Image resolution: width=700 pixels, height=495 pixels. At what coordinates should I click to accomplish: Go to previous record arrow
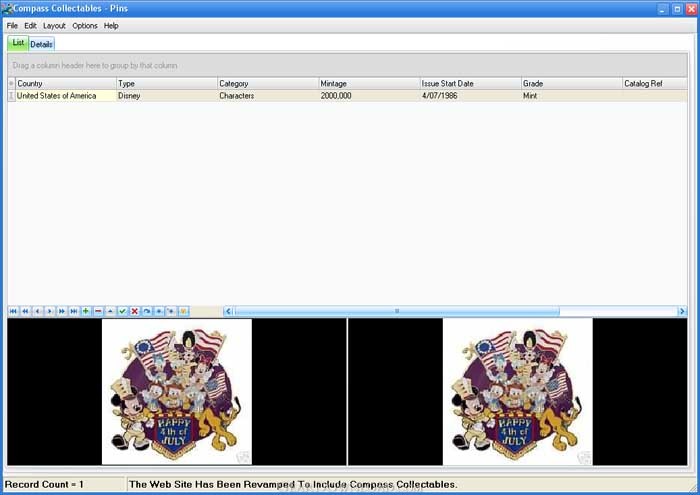pyautogui.click(x=38, y=311)
